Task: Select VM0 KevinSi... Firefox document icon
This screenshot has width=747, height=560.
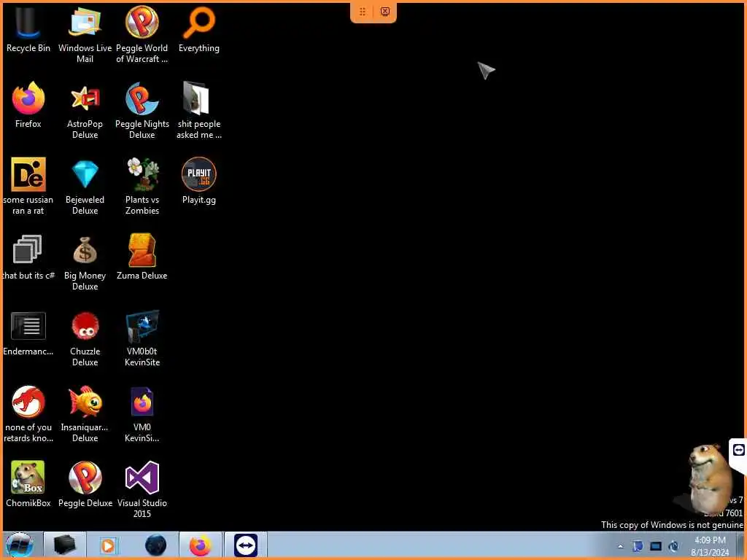Action: coord(142,414)
